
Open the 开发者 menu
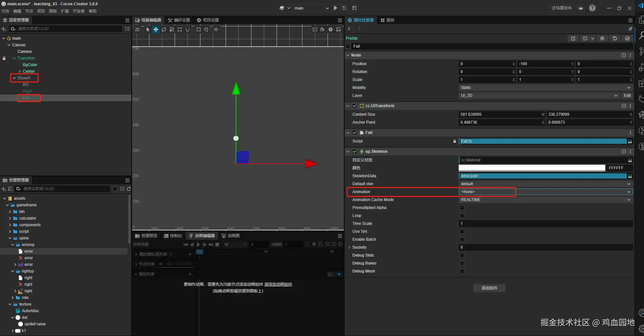[79, 11]
